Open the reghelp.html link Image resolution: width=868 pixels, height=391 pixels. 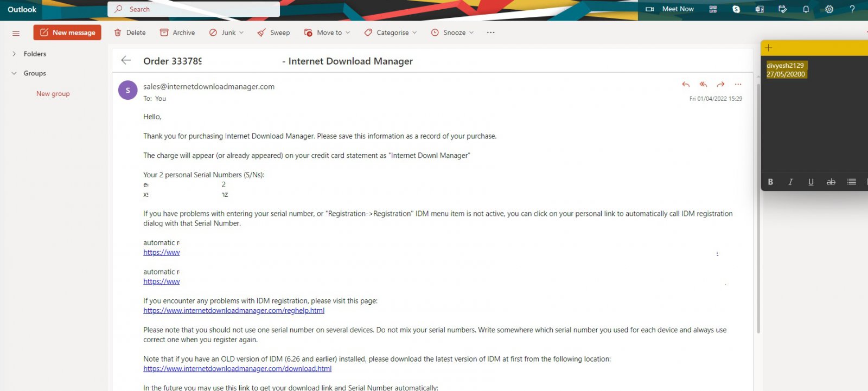coord(234,311)
